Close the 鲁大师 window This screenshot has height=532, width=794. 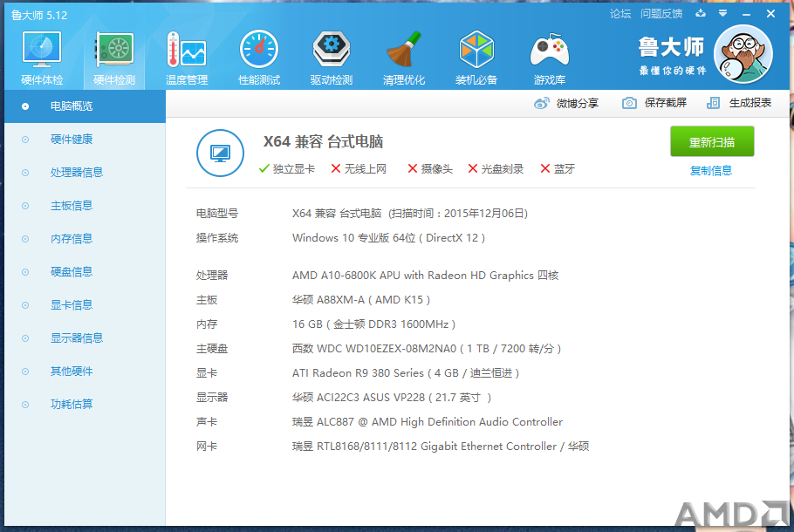tap(770, 14)
